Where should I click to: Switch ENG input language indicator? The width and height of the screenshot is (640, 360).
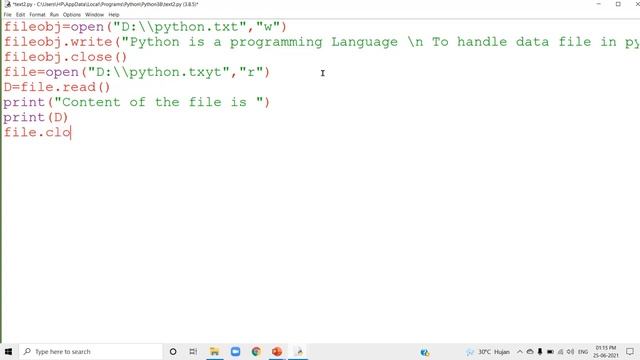pyautogui.click(x=582, y=352)
